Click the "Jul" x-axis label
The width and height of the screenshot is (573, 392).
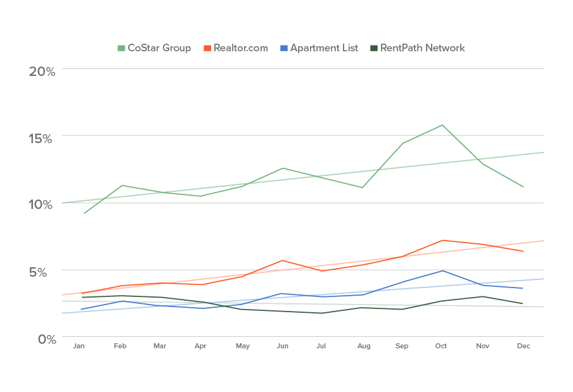321,346
